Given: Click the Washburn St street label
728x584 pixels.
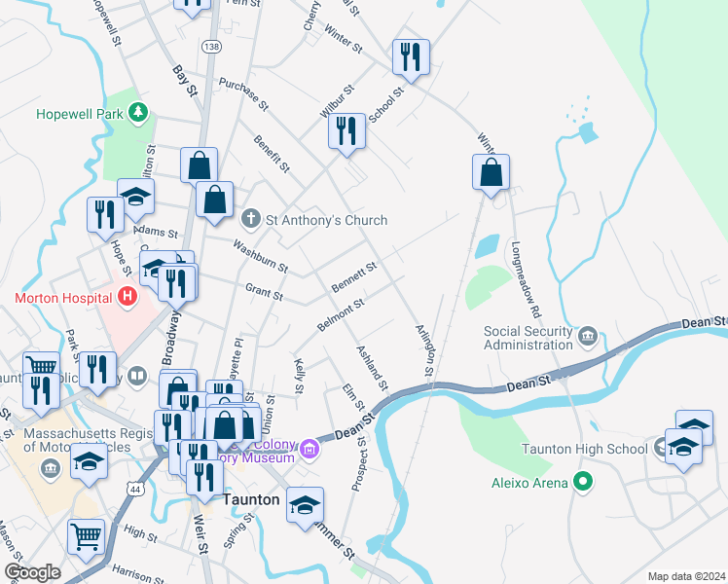Looking at the screenshot, I should pyautogui.click(x=261, y=256).
